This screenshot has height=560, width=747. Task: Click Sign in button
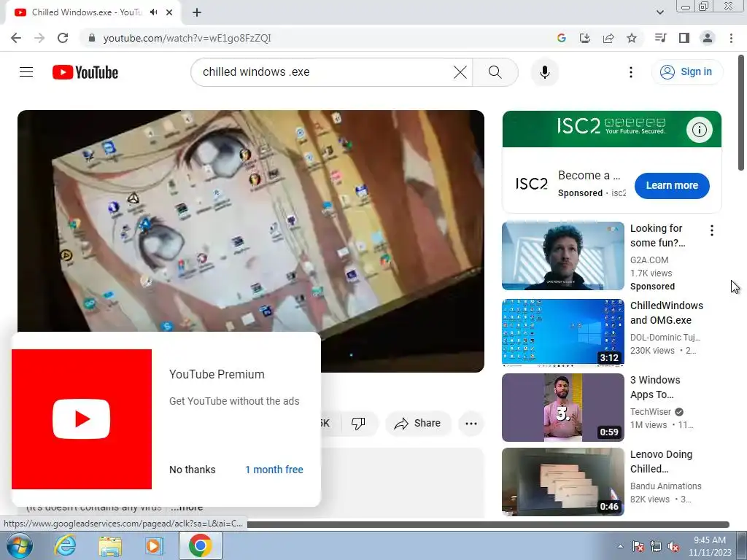tap(687, 72)
